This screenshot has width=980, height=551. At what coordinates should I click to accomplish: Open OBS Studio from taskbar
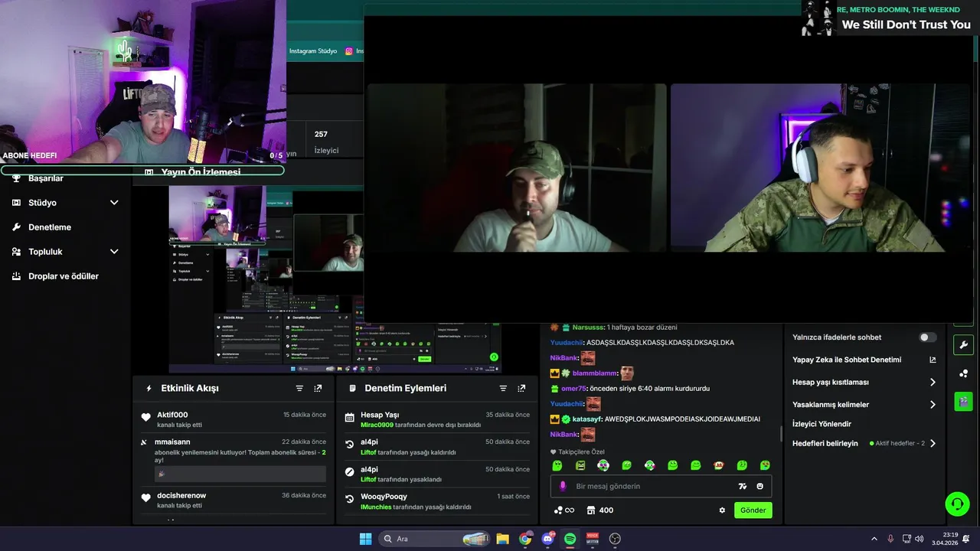(615, 539)
